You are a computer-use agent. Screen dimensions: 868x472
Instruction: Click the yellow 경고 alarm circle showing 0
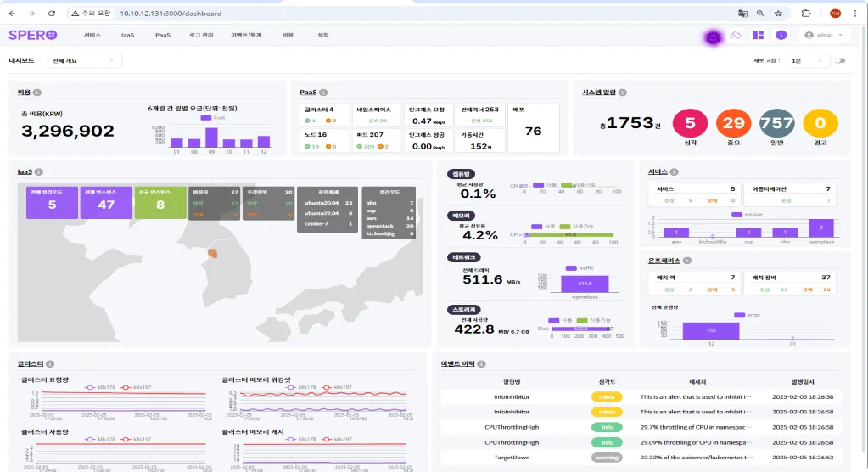[820, 123]
